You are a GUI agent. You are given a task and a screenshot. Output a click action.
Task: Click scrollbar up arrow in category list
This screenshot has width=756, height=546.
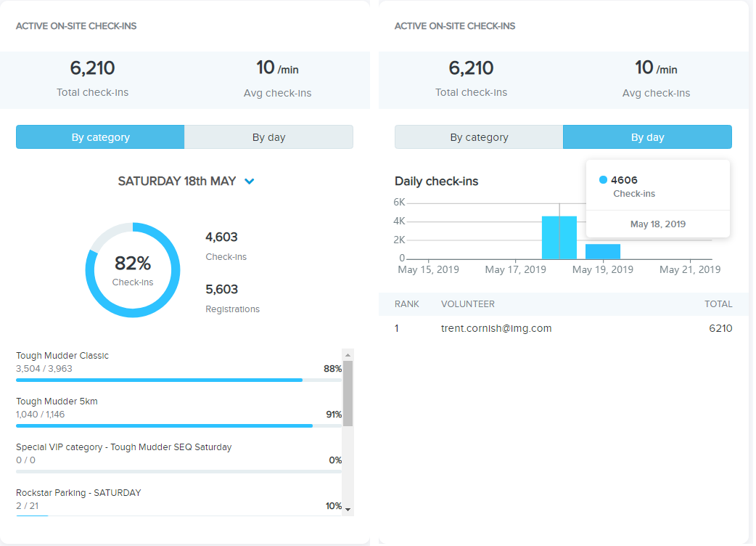tap(348, 355)
